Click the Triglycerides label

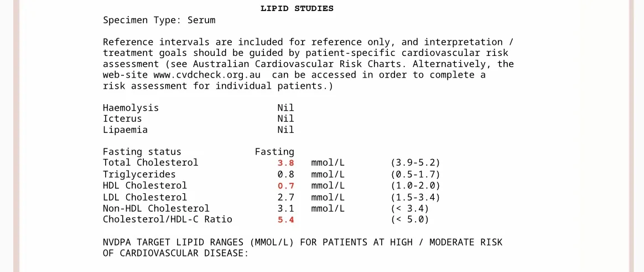(x=139, y=175)
